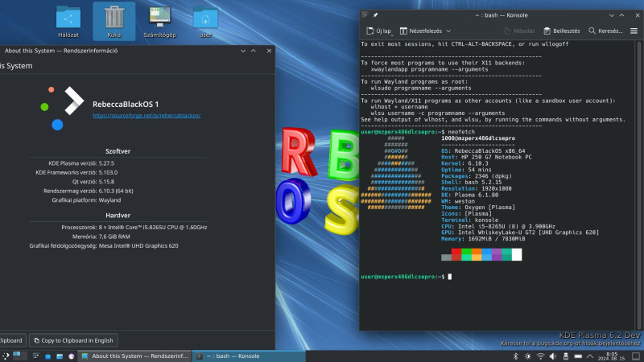Click Új lap new tab in Konsole
The image size is (644, 362).
click(x=378, y=31)
